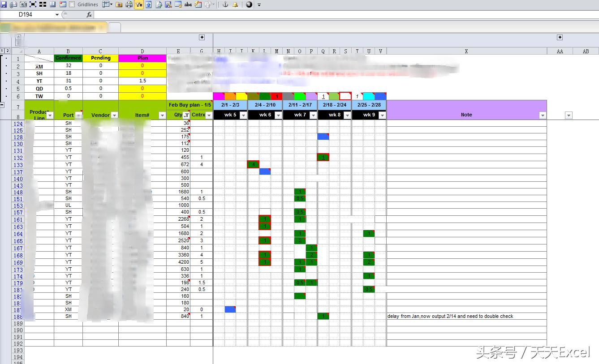Image resolution: width=599 pixels, height=364 pixels.
Task: Open the wk 5 filter dropdown
Action: point(243,116)
